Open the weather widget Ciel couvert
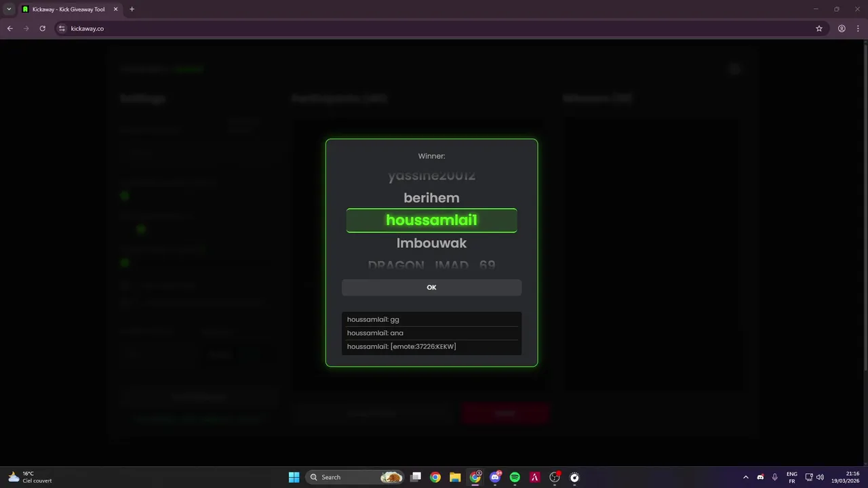Screen dimensions: 868x488 pyautogui.click(x=31, y=477)
